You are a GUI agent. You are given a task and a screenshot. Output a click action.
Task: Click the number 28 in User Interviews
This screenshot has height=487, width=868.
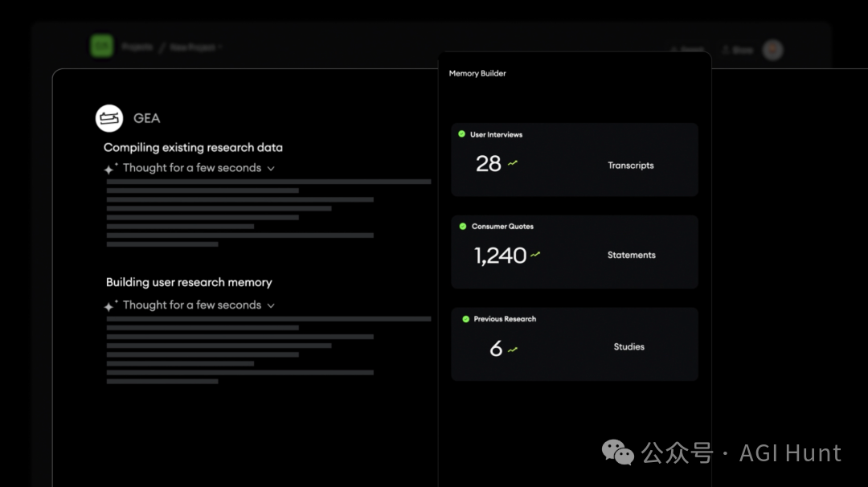489,164
